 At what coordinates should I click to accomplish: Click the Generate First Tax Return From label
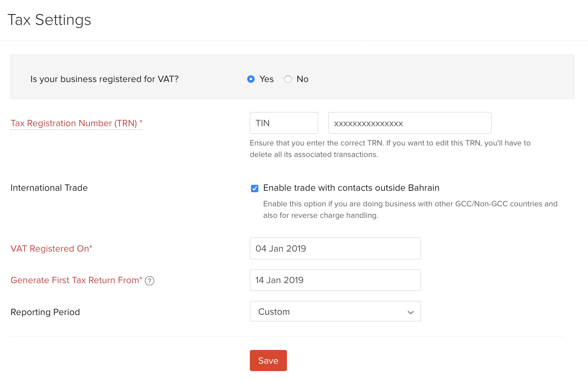[76, 280]
